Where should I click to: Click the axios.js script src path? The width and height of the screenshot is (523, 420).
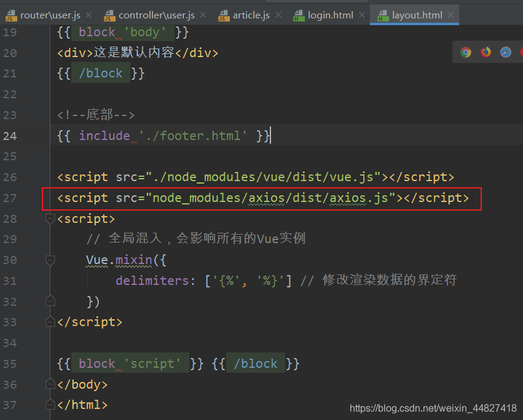[x=270, y=198]
